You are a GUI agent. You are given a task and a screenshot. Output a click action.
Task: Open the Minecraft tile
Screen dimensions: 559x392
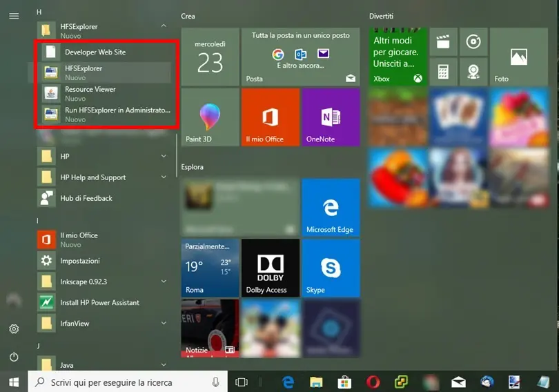coord(398,117)
